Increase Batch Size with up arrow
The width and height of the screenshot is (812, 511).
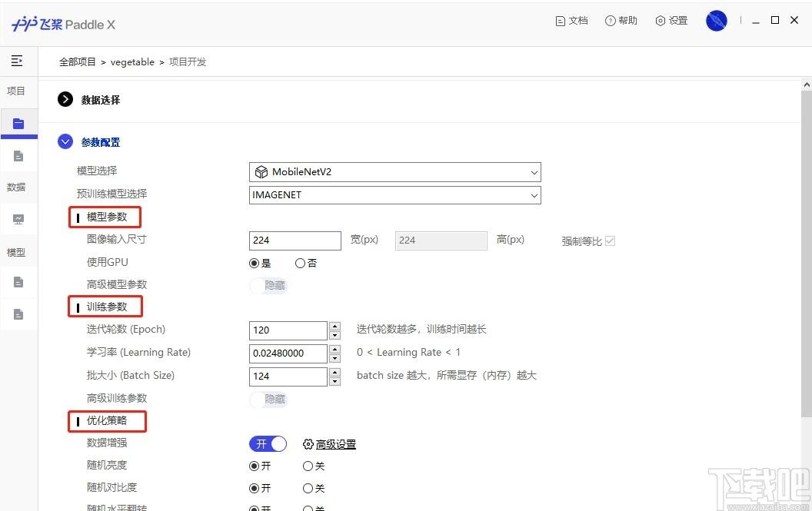pyautogui.click(x=335, y=372)
